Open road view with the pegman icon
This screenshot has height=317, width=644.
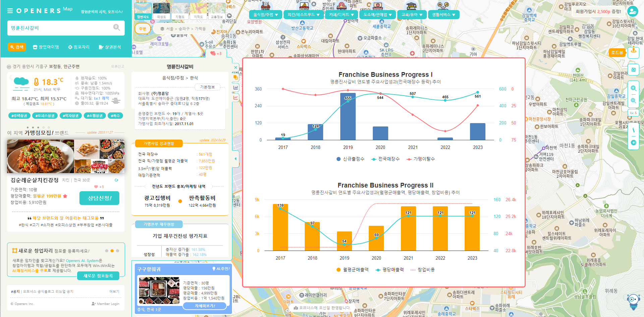[x=633, y=52]
